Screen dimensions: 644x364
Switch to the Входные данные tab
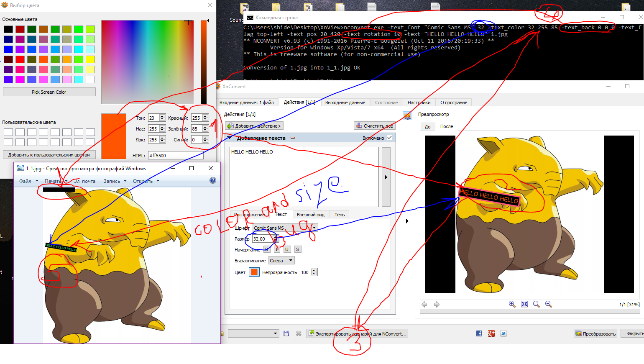pos(247,103)
